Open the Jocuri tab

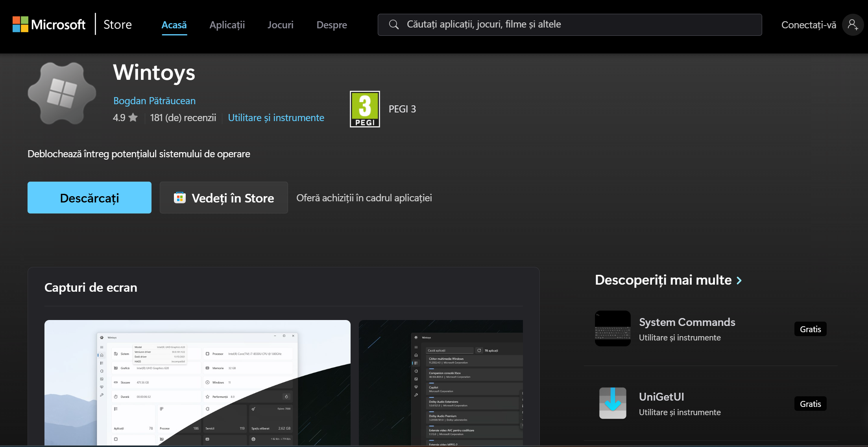pos(281,25)
